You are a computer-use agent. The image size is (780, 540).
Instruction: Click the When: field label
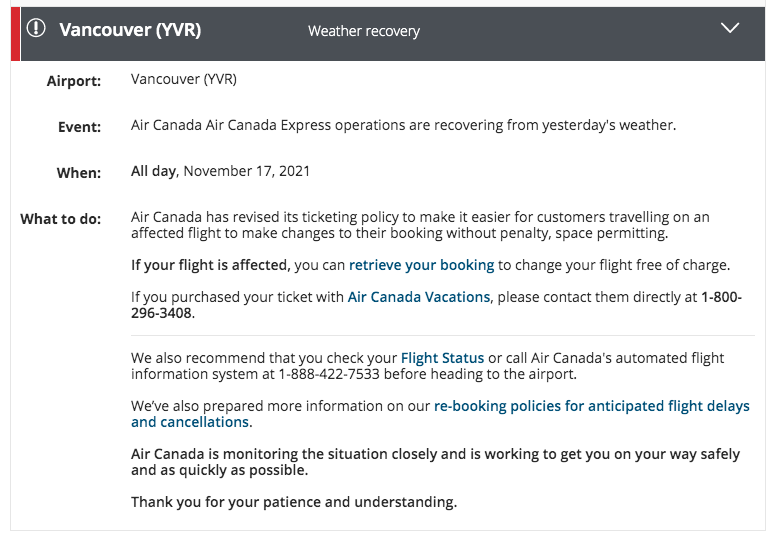79,173
